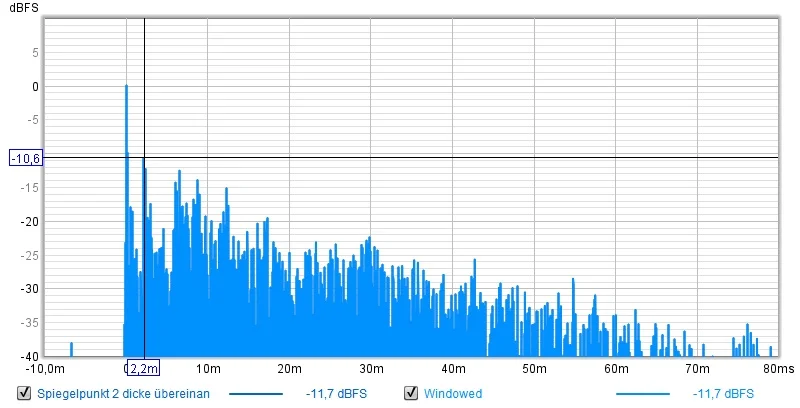
Task: Open the line color sample for Spiegelpunkt trace
Action: point(256,394)
